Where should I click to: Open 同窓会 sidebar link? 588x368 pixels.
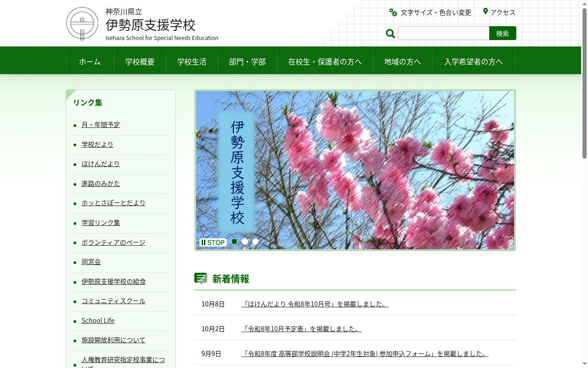(91, 262)
